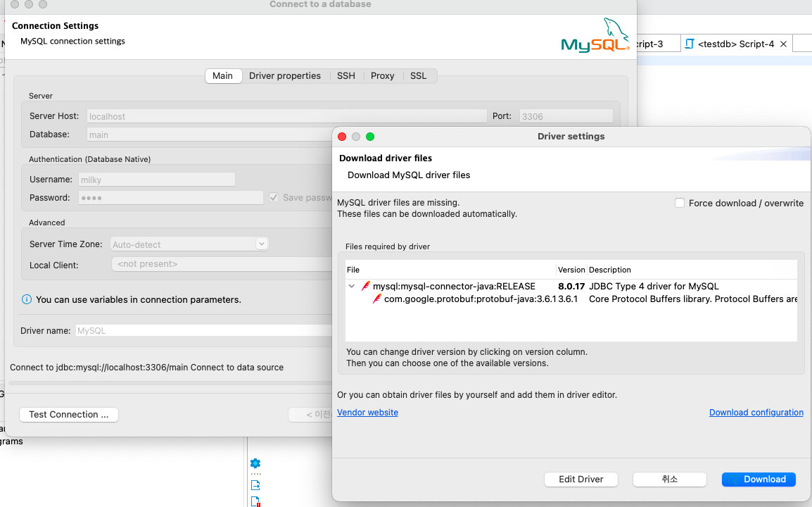Close the <testdb> Script-4 tab
Screen dimensions: 812x507
point(784,44)
